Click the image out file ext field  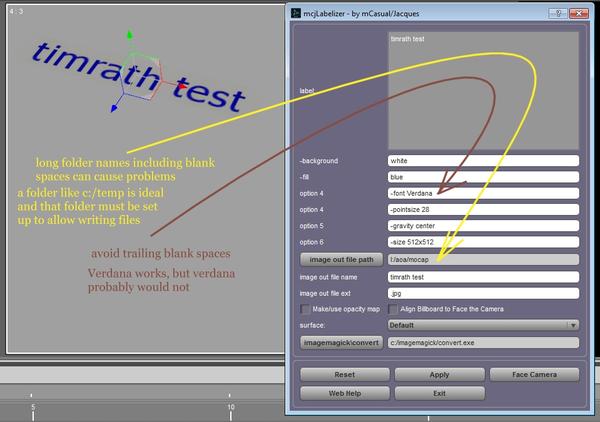483,293
